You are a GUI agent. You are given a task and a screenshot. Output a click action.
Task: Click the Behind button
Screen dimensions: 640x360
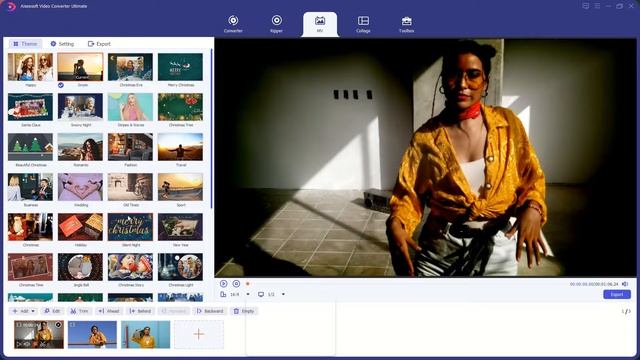(140, 311)
